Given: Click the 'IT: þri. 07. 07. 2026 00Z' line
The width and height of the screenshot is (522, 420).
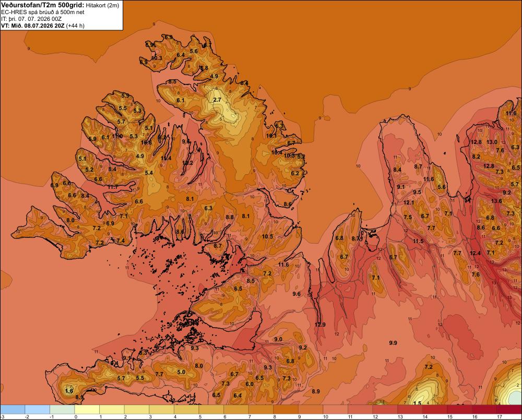Looking at the screenshot, I should click(31, 19).
